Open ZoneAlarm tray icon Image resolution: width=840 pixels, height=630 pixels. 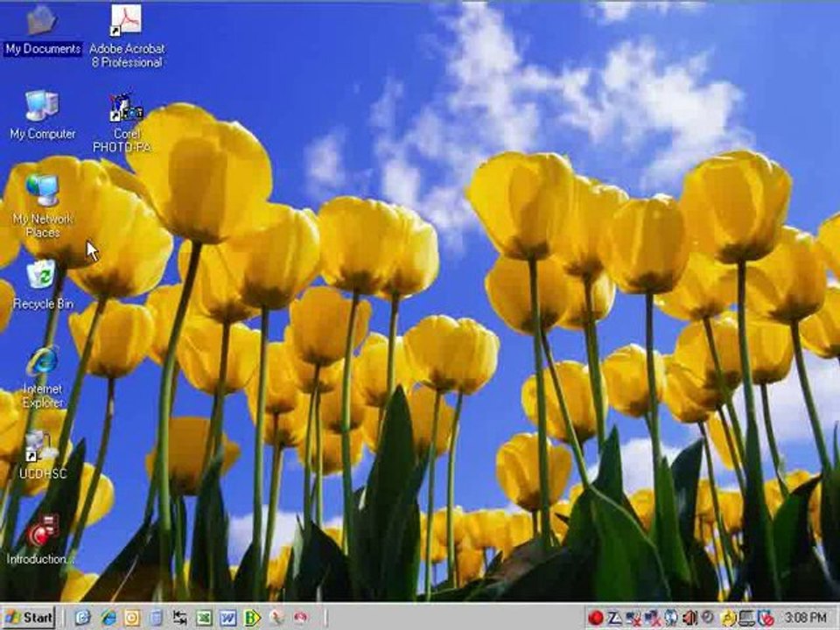coord(614,619)
